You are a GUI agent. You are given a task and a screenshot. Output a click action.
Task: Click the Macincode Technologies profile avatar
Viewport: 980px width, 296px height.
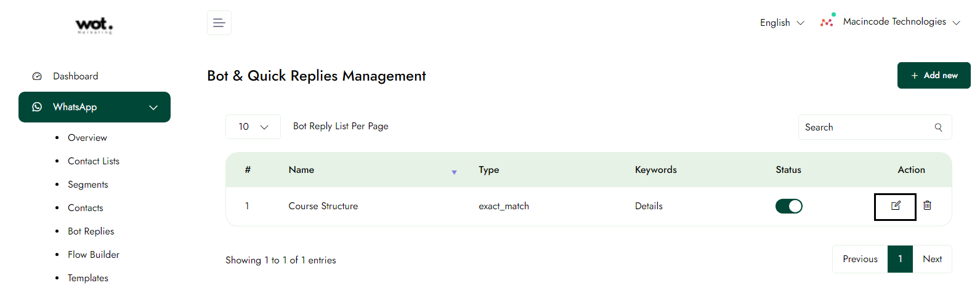point(827,22)
